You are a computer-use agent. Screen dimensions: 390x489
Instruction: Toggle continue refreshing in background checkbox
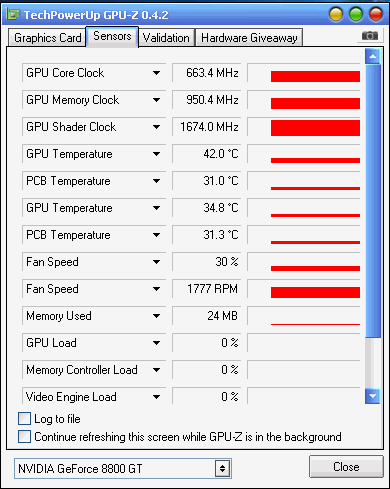pyautogui.click(x=24, y=437)
